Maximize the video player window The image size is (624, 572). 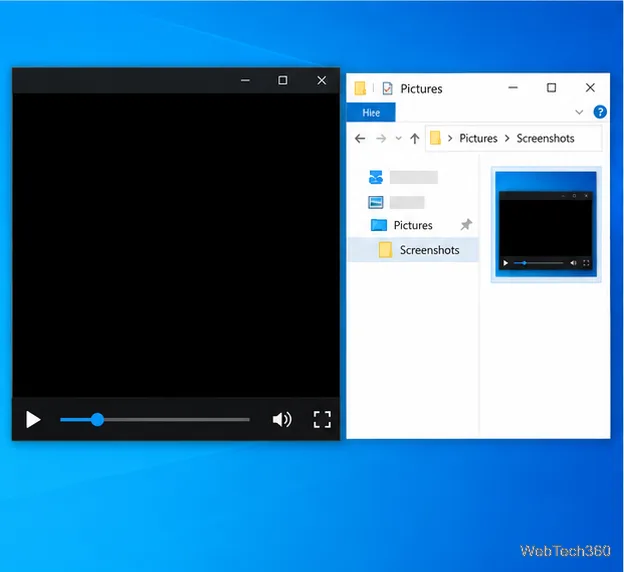[283, 80]
